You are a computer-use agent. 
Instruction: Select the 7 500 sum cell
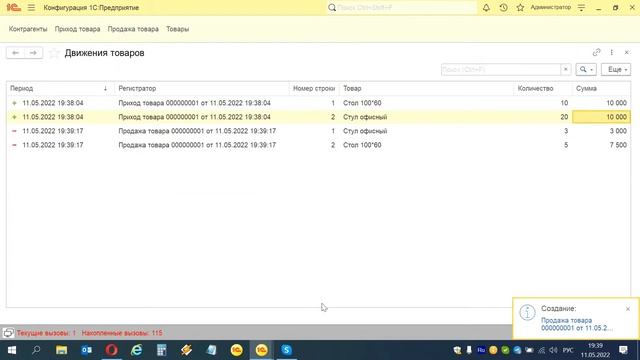click(601, 145)
